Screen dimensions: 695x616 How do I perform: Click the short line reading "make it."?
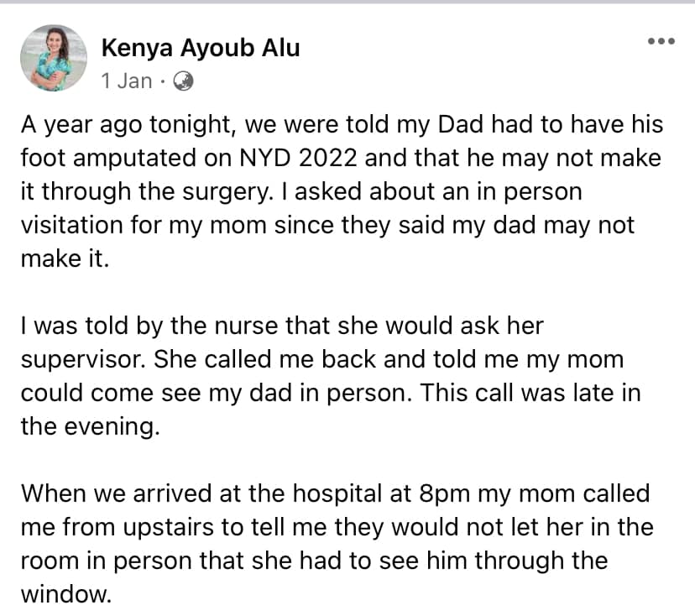(65, 258)
